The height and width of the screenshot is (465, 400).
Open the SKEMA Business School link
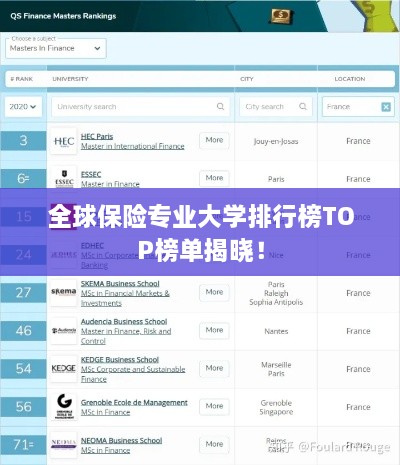tap(120, 284)
